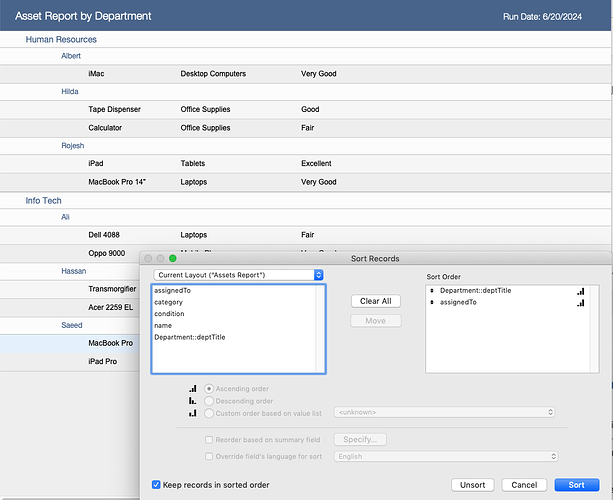This screenshot has width=613, height=500.
Task: Click green zoom button of Sort Records
Action: (172, 258)
